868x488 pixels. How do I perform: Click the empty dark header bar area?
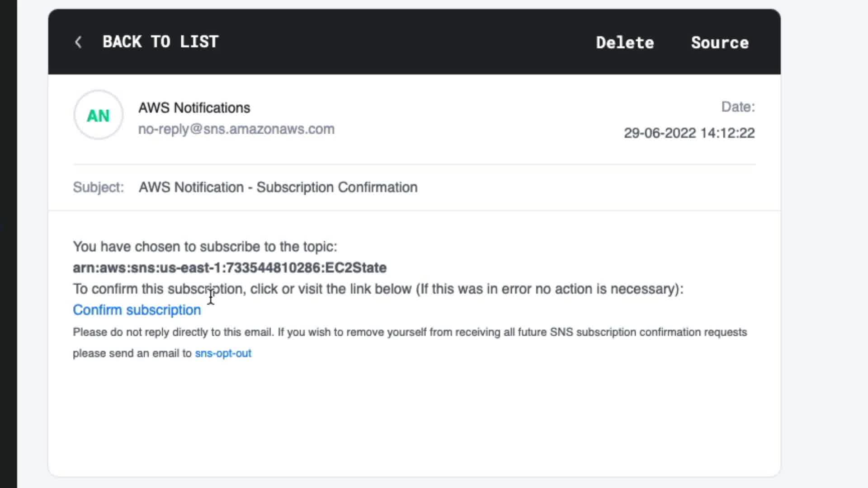(407, 42)
